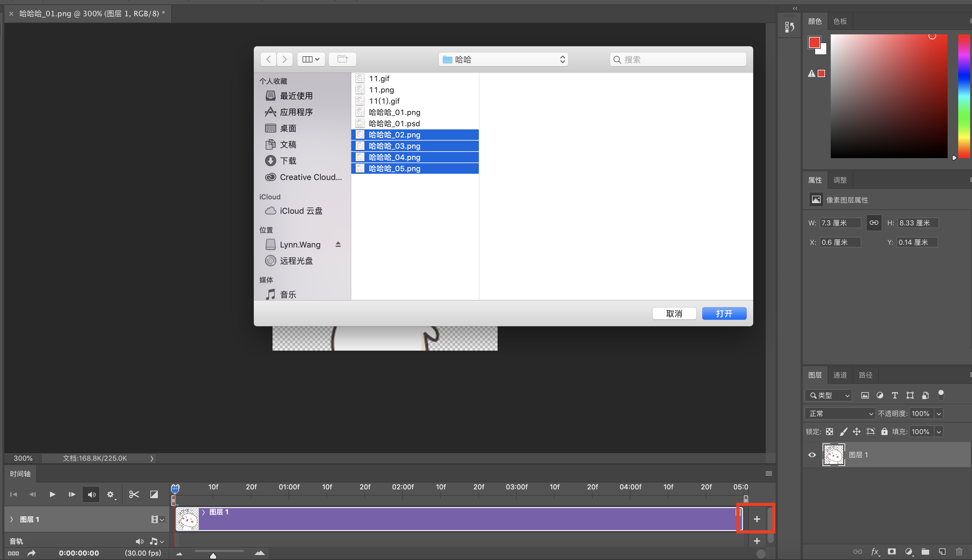Screen dimensions: 972x560
Task: Click the render video arrow icon
Action: [x=32, y=553]
